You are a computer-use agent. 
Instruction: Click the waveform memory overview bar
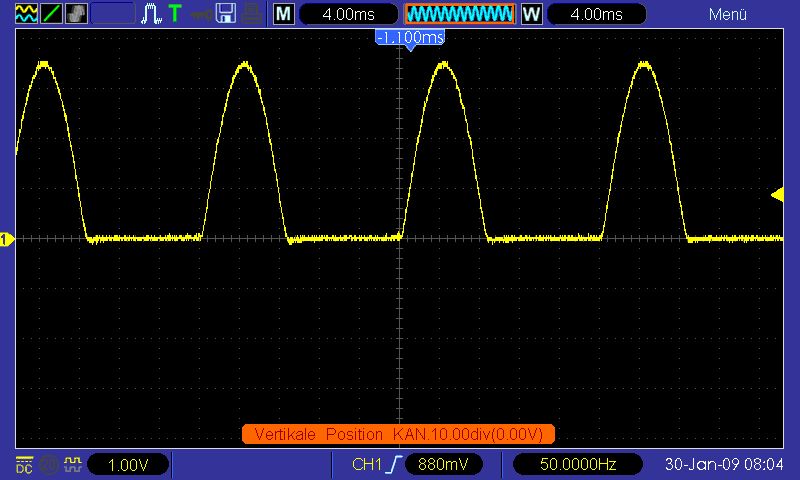coord(460,14)
